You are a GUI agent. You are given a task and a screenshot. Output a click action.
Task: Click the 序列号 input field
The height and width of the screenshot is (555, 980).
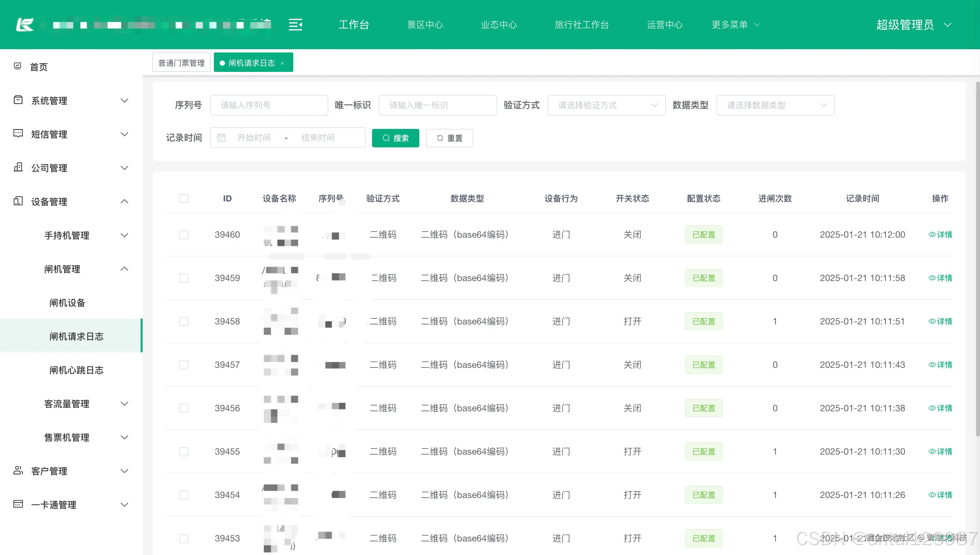(x=269, y=105)
